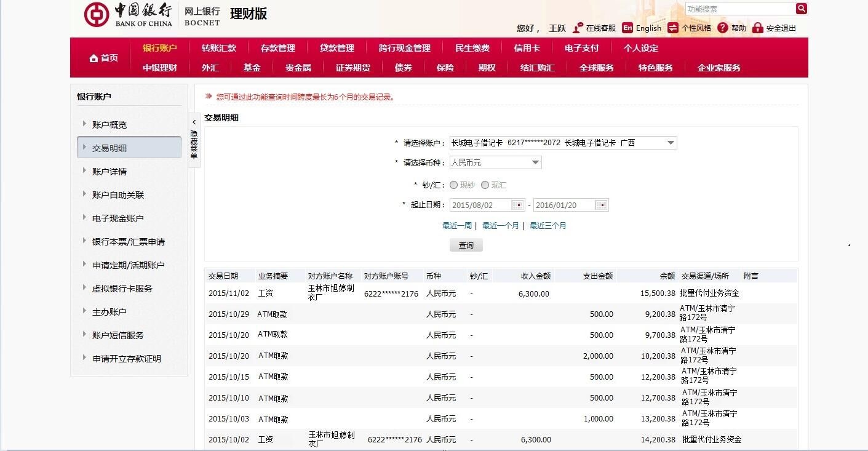This screenshot has width=868, height=451.
Task: Click the search magnifier icon
Action: [801, 9]
